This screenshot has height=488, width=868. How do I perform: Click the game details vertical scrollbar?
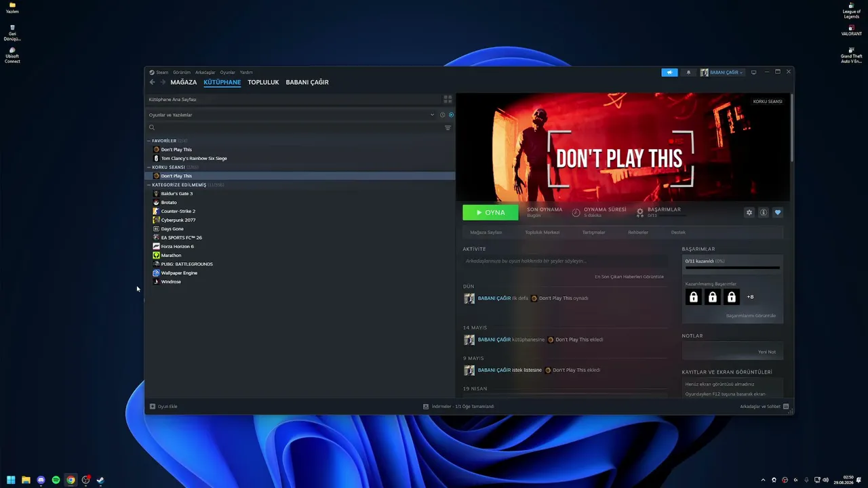(791, 128)
